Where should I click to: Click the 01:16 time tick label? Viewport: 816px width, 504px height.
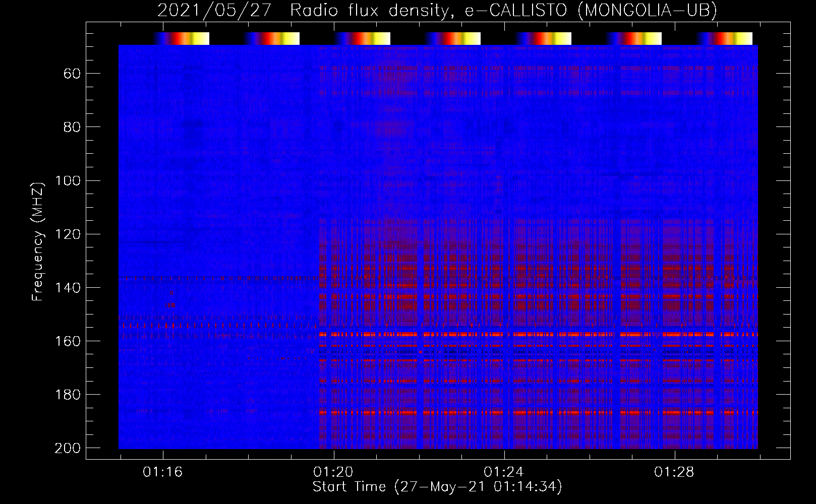click(x=163, y=472)
